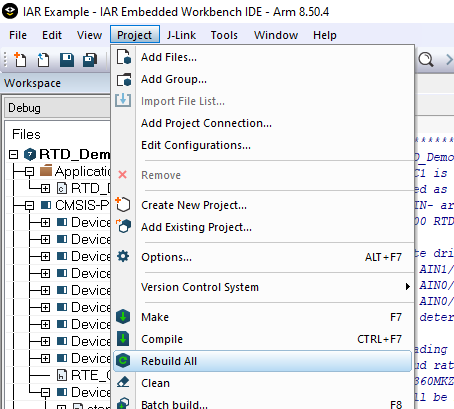This screenshot has height=409, width=454.
Task: Click the Create New Project icon
Action: [123, 204]
